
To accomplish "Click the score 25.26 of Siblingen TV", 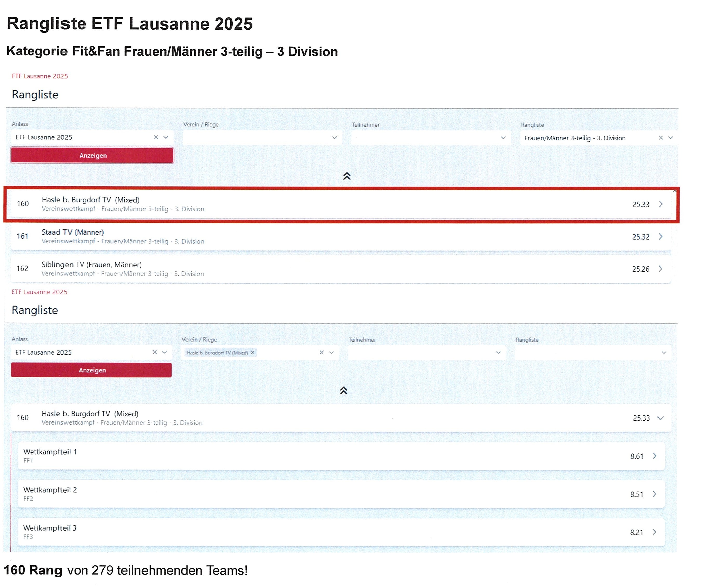I will coord(641,269).
